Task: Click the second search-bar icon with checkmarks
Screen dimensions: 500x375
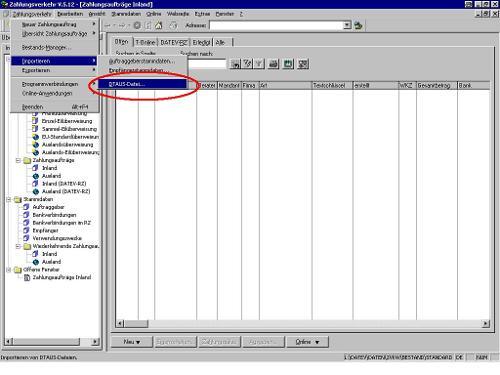Action: [247, 64]
